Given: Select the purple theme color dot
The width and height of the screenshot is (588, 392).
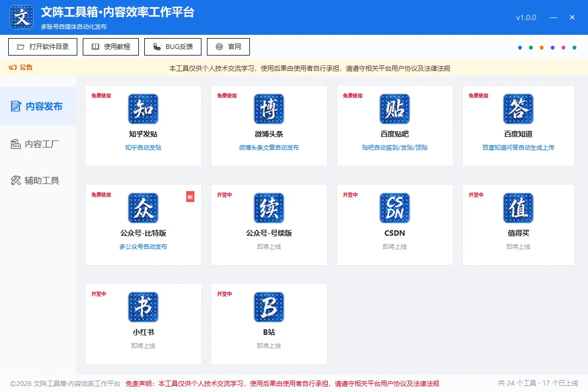Looking at the screenshot, I should tap(553, 48).
